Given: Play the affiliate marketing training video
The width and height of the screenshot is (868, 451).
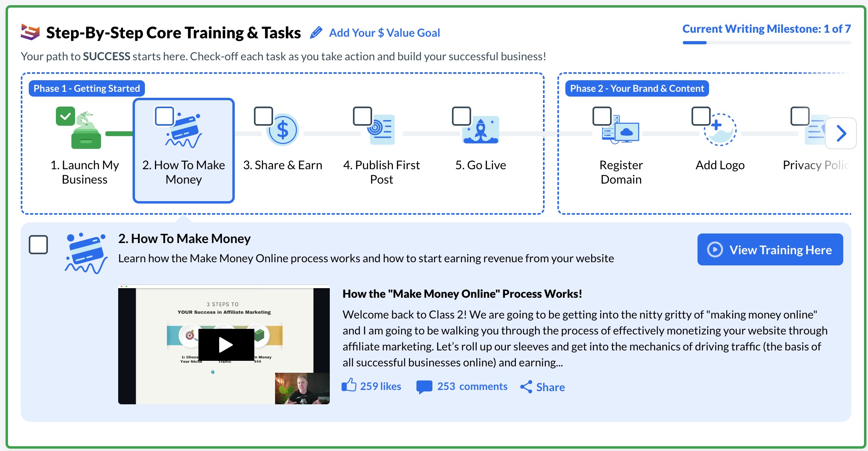Looking at the screenshot, I should click(226, 345).
